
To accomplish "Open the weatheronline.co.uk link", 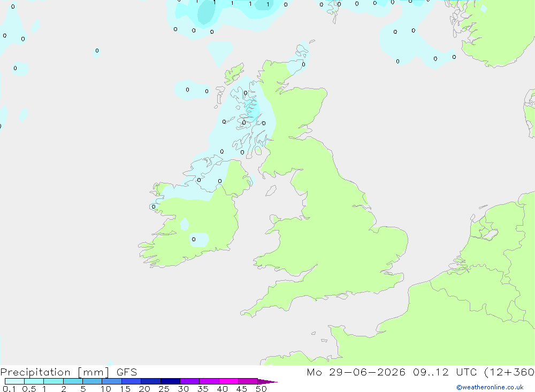I will tap(490, 387).
